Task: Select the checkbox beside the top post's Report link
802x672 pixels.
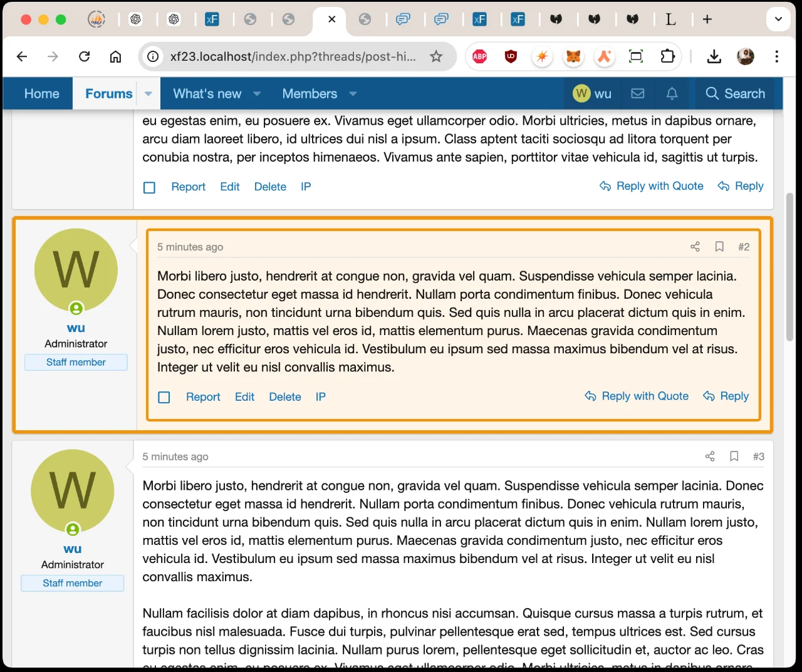Action: tap(149, 187)
